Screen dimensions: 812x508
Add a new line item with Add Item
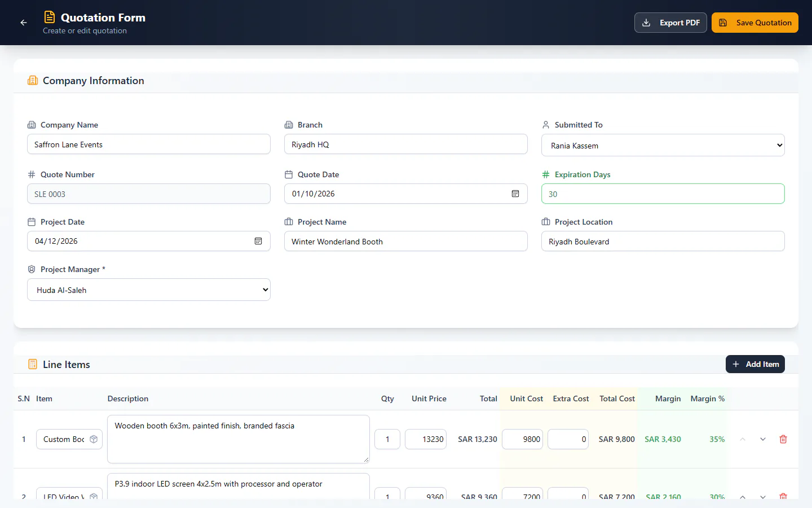tap(755, 364)
